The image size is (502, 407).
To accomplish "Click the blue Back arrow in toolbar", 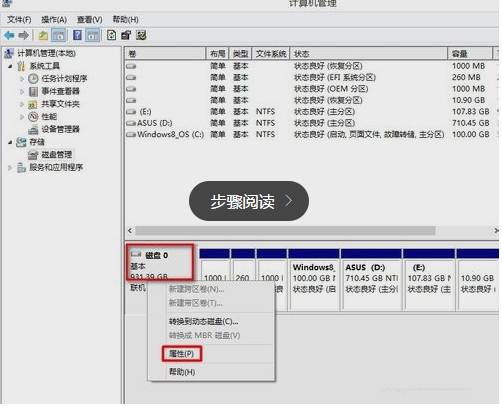I will (x=9, y=35).
